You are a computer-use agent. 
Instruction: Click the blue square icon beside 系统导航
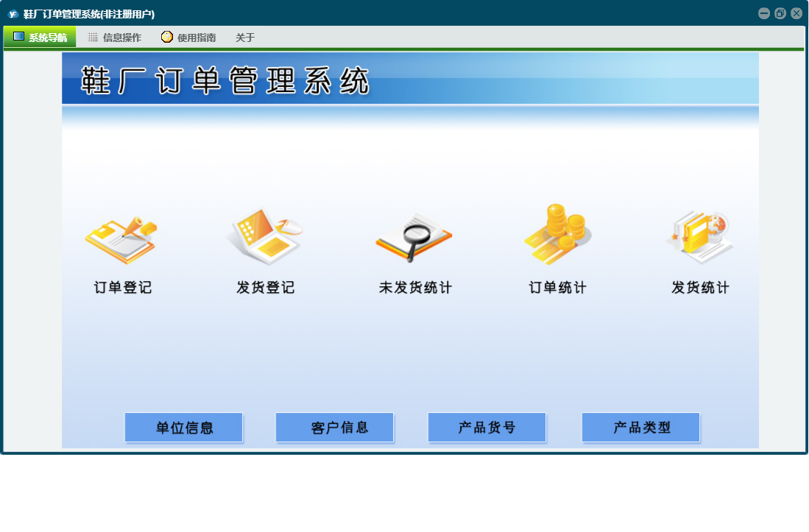[18, 37]
